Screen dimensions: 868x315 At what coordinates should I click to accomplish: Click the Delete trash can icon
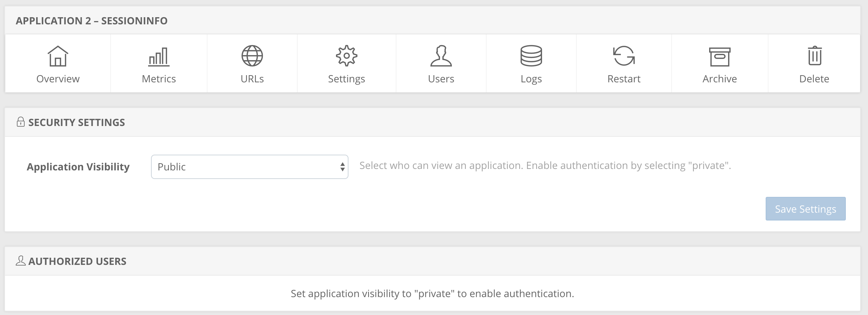pyautogui.click(x=815, y=56)
